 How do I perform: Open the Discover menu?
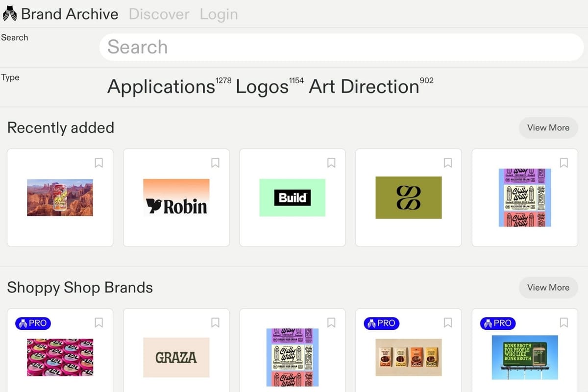pos(159,14)
